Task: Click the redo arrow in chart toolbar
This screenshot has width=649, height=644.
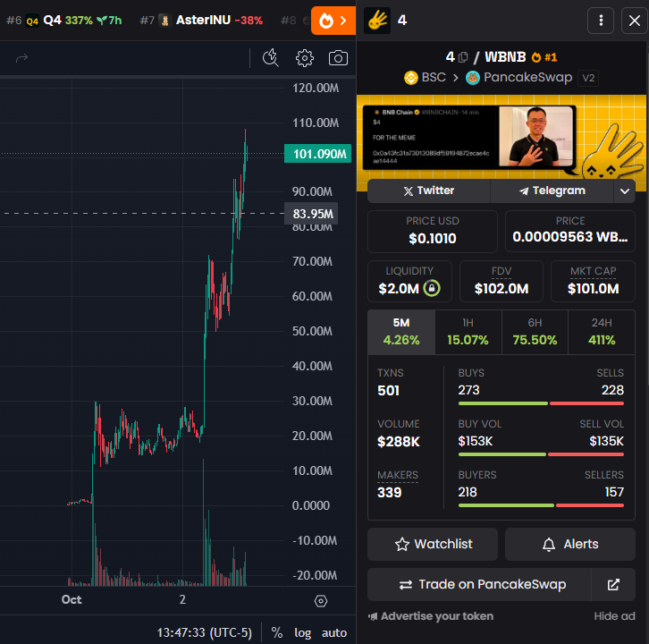Action: (x=21, y=58)
